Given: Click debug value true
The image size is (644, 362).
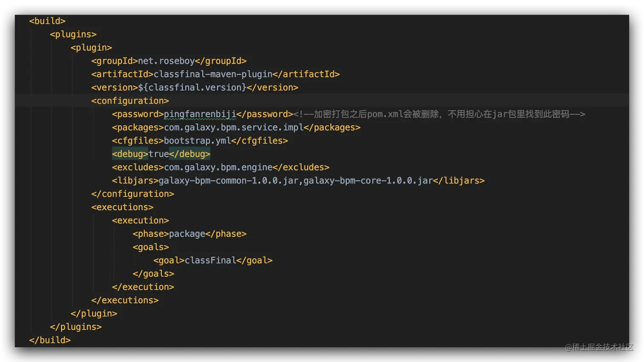Looking at the screenshot, I should click(x=159, y=154).
